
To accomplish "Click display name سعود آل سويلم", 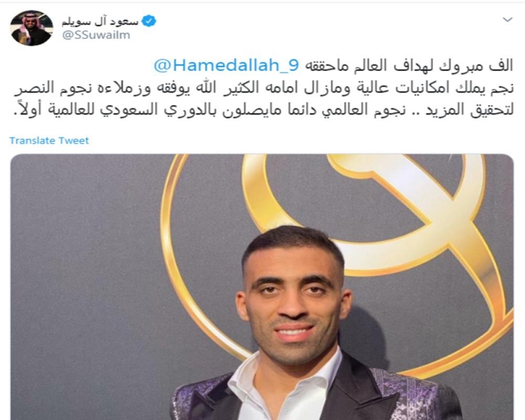I will point(100,22).
